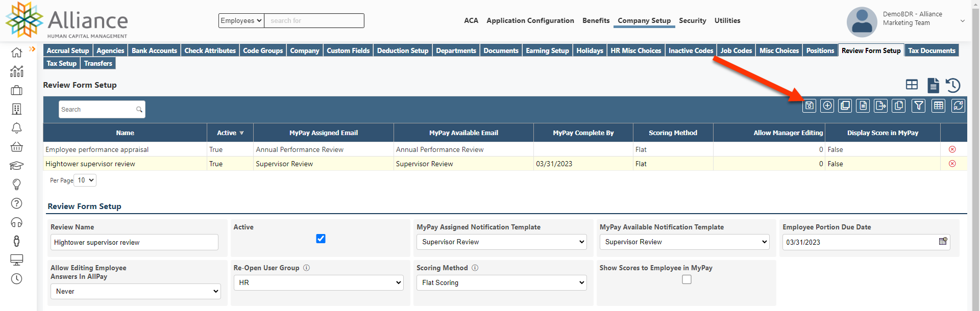Open the Scoring Method dropdown

tap(501, 282)
